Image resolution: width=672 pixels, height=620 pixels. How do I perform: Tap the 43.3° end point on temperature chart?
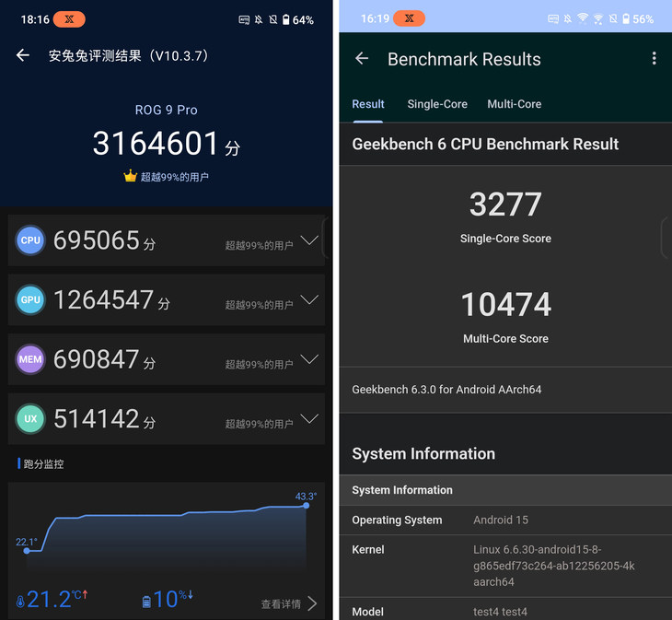pos(306,506)
